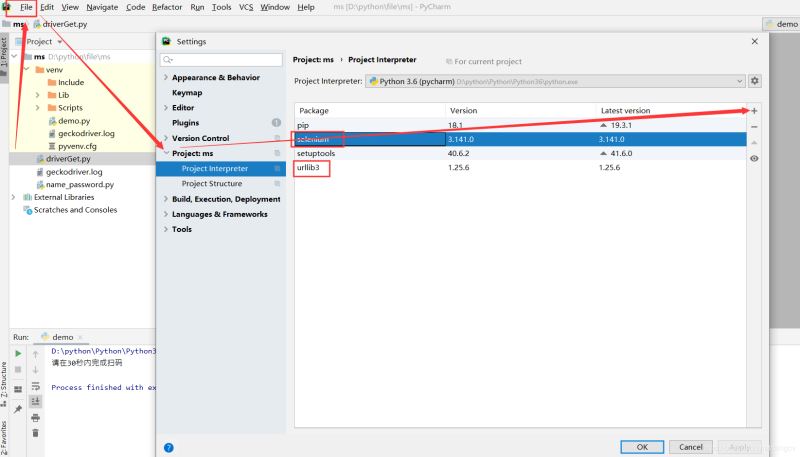
Task: Select name_password.py file
Action: coord(75,185)
